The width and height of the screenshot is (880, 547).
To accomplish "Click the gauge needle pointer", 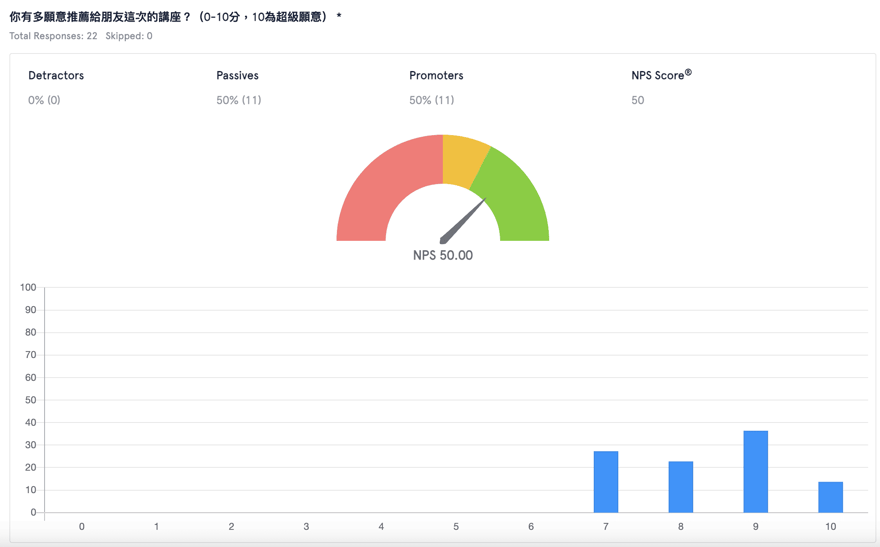I will point(462,220).
